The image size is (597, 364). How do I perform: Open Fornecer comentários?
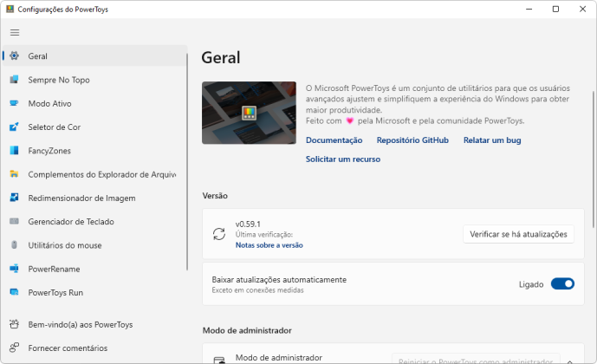[x=94, y=348]
